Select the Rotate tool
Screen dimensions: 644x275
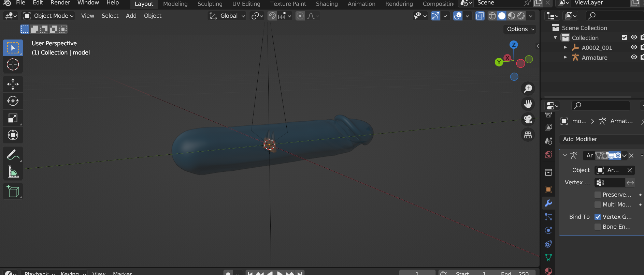(x=13, y=101)
